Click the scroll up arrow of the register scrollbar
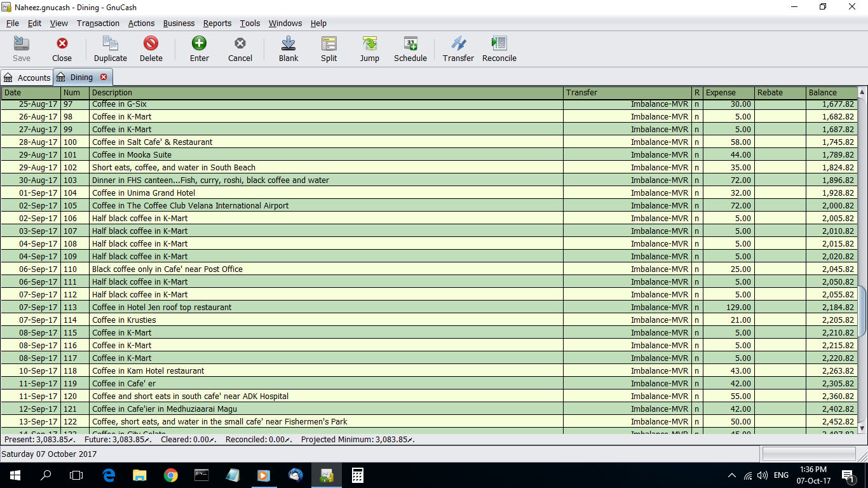 click(862, 92)
